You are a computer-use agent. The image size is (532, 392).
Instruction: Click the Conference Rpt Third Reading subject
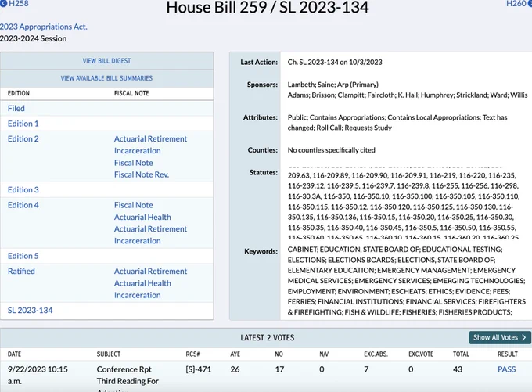coord(128,378)
